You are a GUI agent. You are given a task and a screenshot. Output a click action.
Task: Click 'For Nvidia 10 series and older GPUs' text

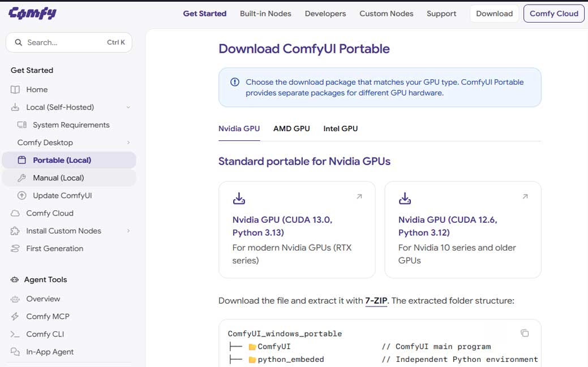pos(457,254)
